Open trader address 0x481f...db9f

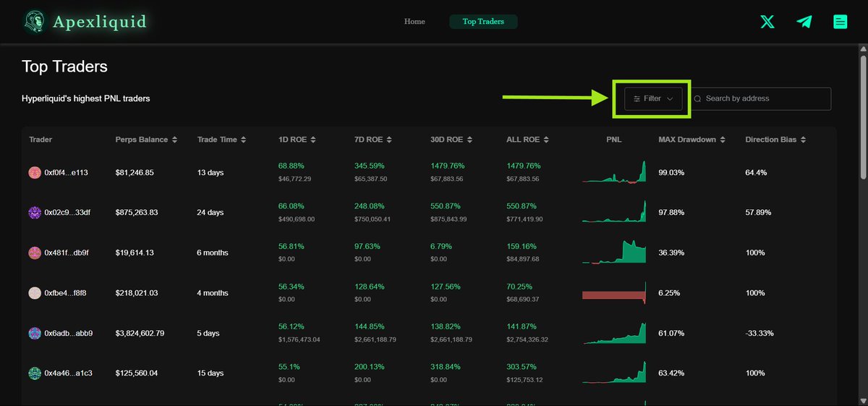66,253
